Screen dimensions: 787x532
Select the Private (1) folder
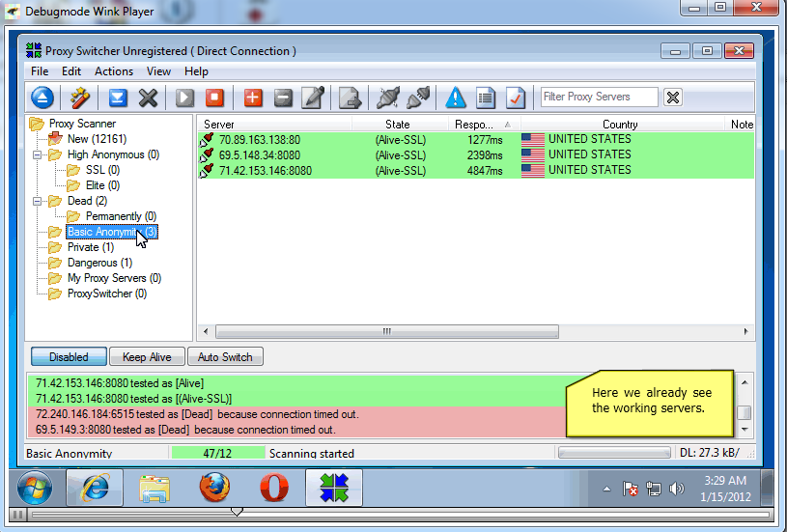(91, 247)
